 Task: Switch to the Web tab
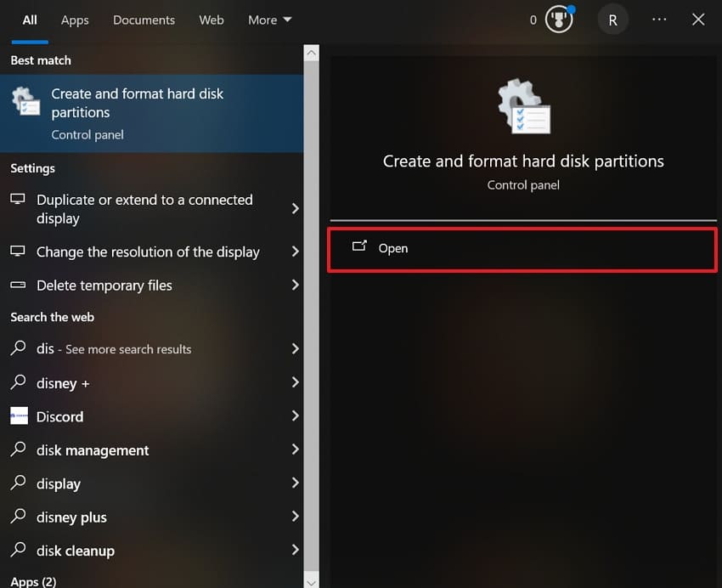[x=211, y=20]
